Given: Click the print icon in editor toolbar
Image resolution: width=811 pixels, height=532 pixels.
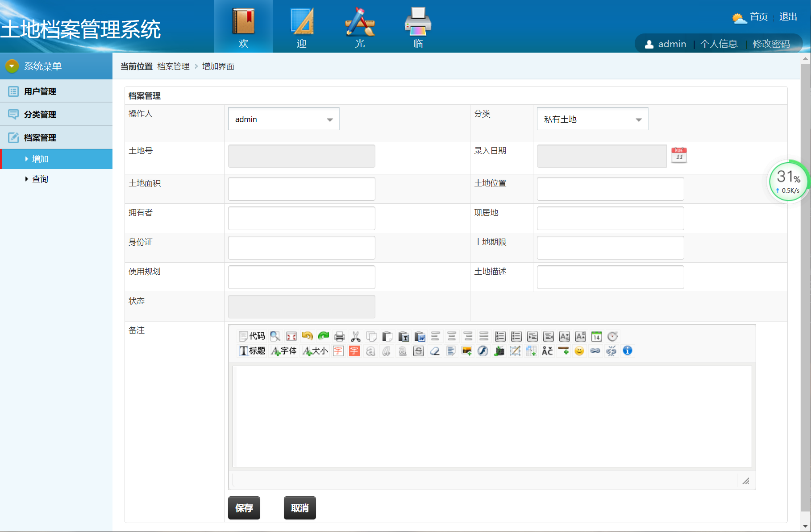Looking at the screenshot, I should coord(340,336).
